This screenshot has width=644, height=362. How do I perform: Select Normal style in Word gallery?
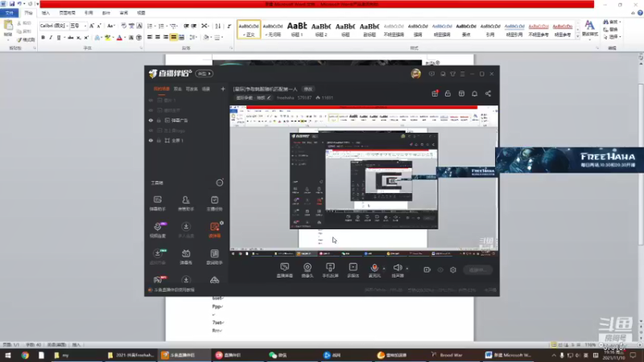[249, 30]
